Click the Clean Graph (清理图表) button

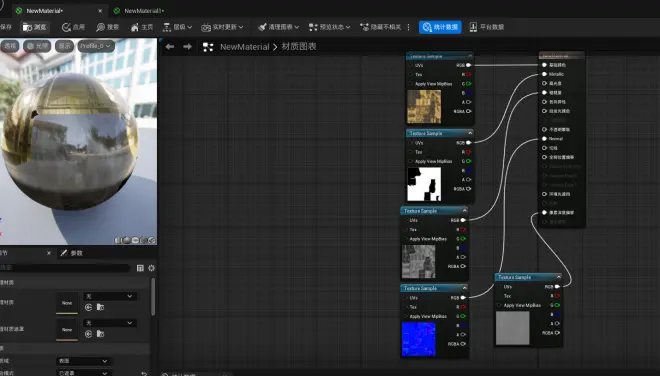tap(279, 27)
